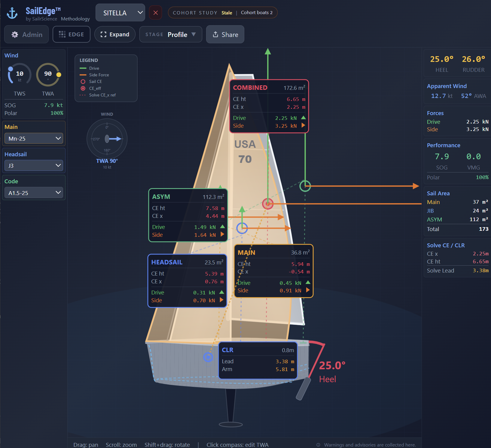Click the green drive arrow tip in COMBINED card
This screenshot has height=448, width=491.
click(303, 118)
